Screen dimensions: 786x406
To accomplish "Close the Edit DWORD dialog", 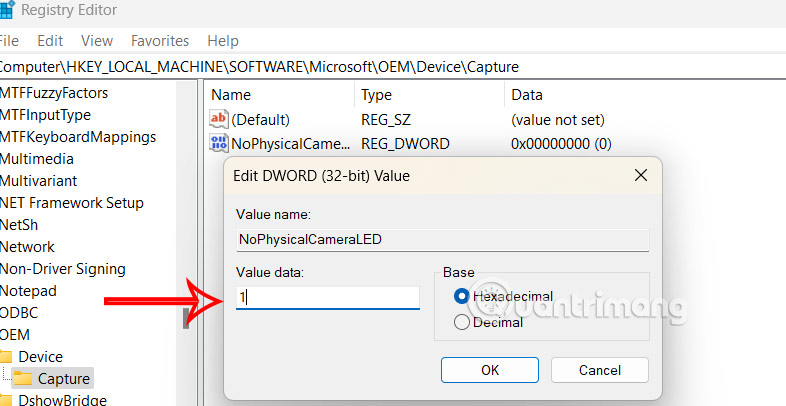I will 641,175.
